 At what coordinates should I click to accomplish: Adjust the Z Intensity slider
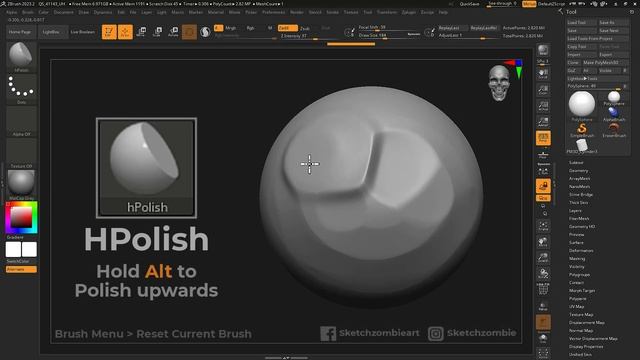click(x=309, y=36)
